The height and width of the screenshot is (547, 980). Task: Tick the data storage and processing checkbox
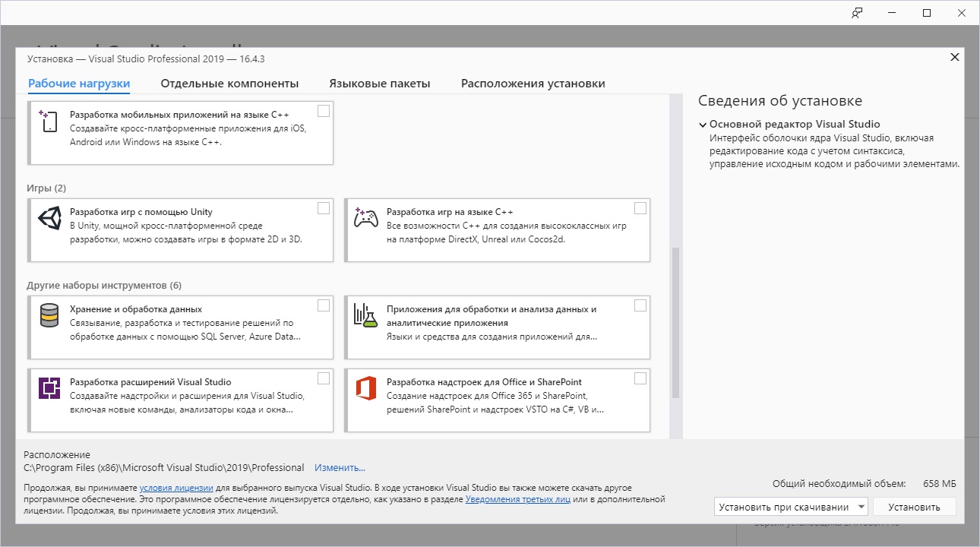click(324, 305)
